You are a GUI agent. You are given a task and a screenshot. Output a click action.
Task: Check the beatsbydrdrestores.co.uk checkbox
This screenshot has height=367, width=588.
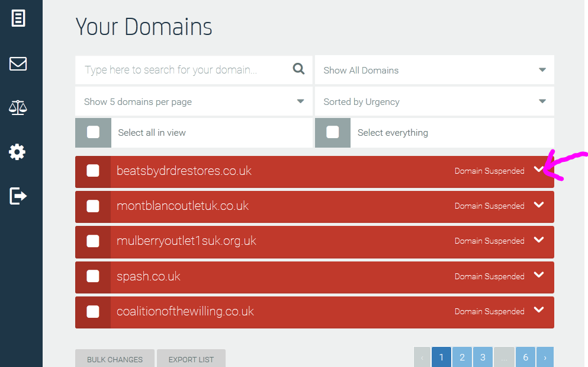click(x=93, y=171)
